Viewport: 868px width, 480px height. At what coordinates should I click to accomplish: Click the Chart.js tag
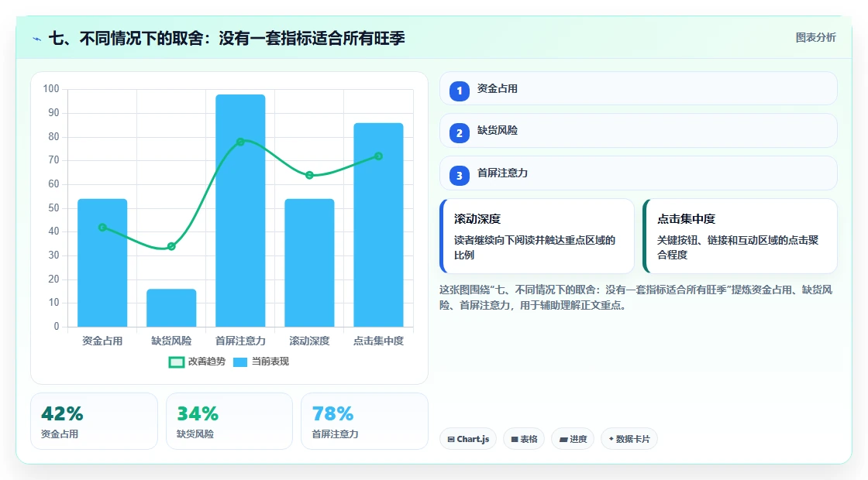tap(468, 439)
